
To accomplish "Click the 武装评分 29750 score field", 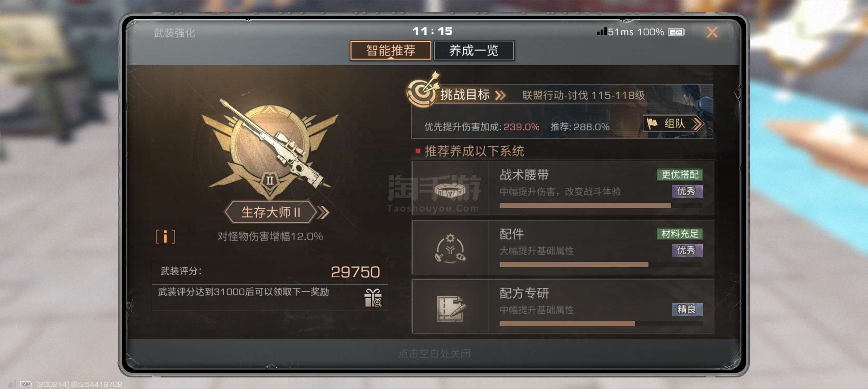I will [x=270, y=272].
